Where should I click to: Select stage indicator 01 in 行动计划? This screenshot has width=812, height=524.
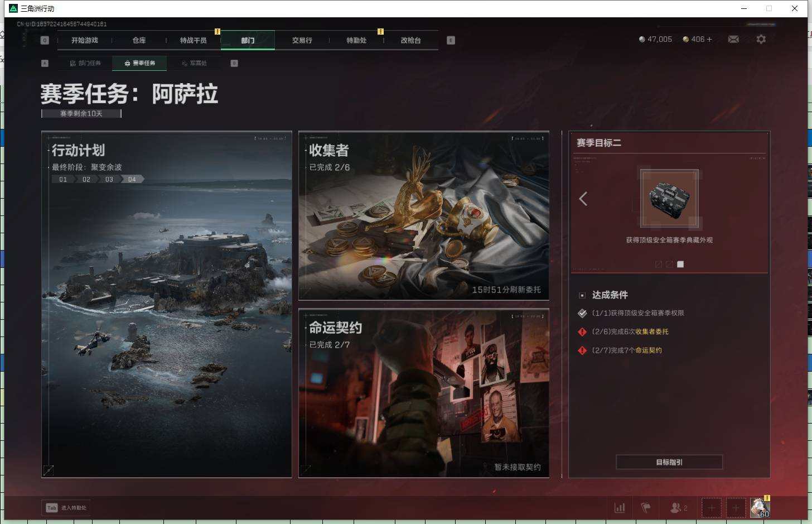click(62, 179)
